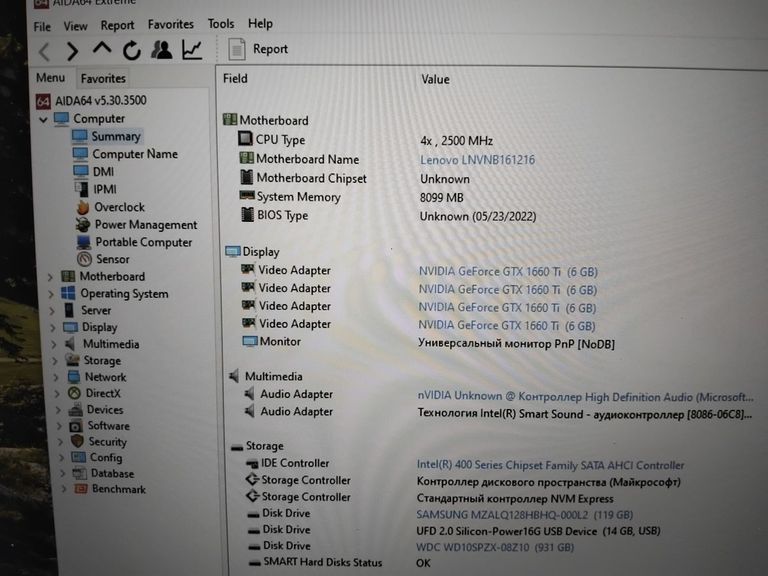
Task: Click the Devices tree icon
Action: [x=75, y=409]
